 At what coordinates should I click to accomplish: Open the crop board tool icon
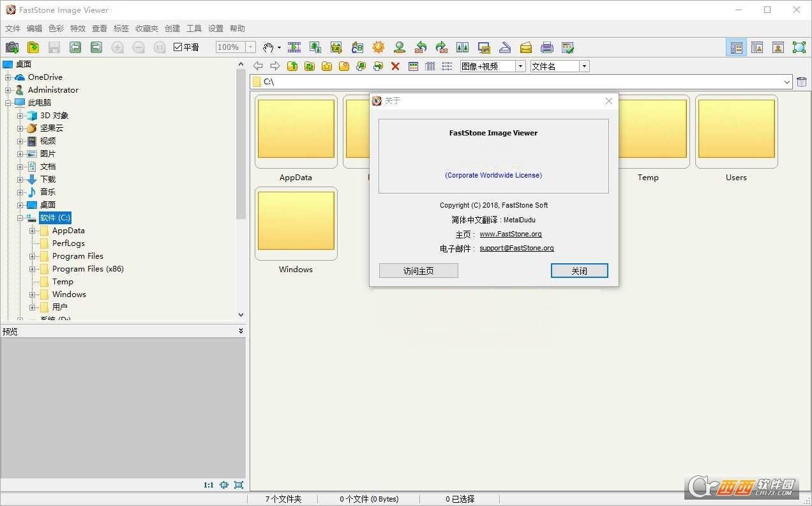coord(336,47)
